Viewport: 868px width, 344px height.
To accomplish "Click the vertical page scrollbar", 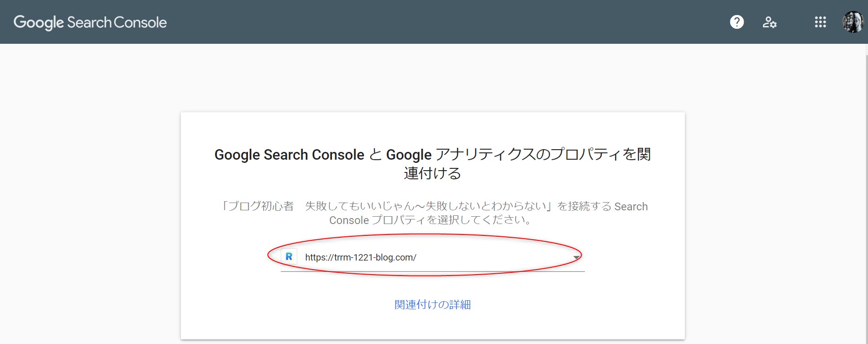I will (866, 182).
